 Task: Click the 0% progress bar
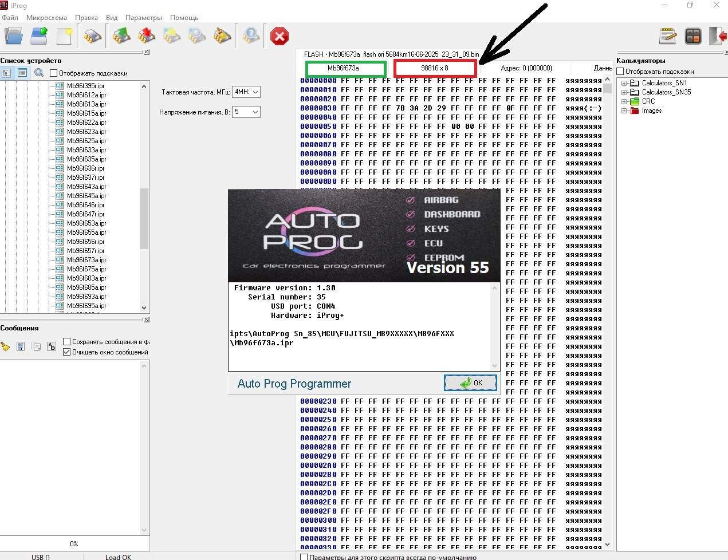click(74, 544)
